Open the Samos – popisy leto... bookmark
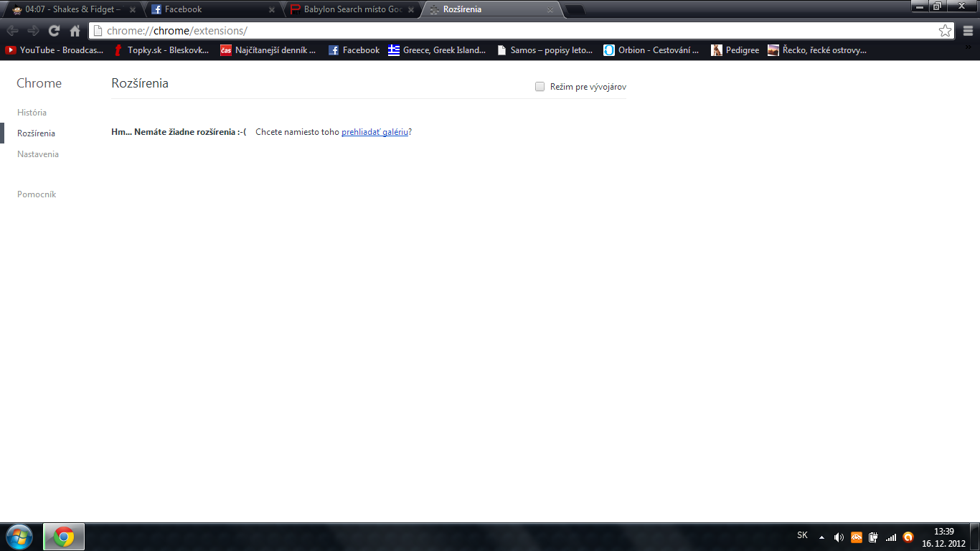Viewport: 980px width, 551px height. point(545,50)
